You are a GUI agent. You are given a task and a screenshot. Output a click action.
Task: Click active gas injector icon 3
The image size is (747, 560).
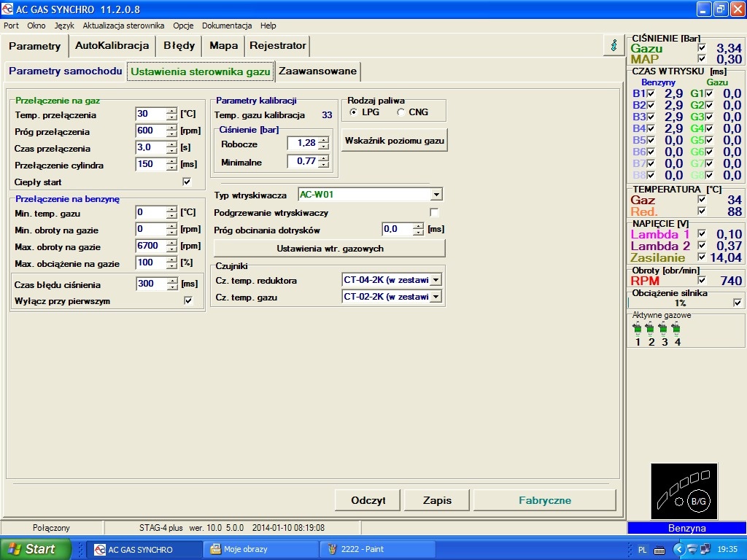tap(662, 328)
